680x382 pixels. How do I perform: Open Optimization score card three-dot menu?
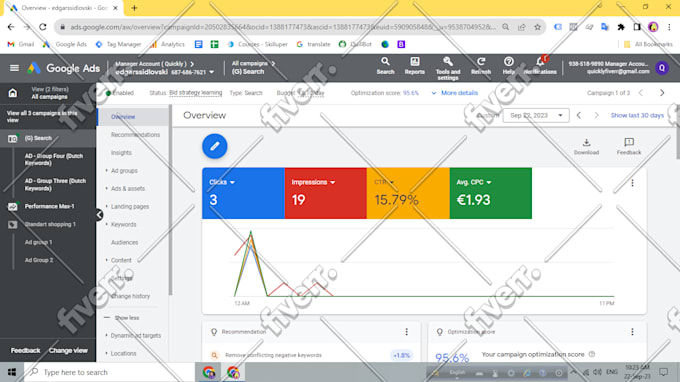tap(632, 332)
